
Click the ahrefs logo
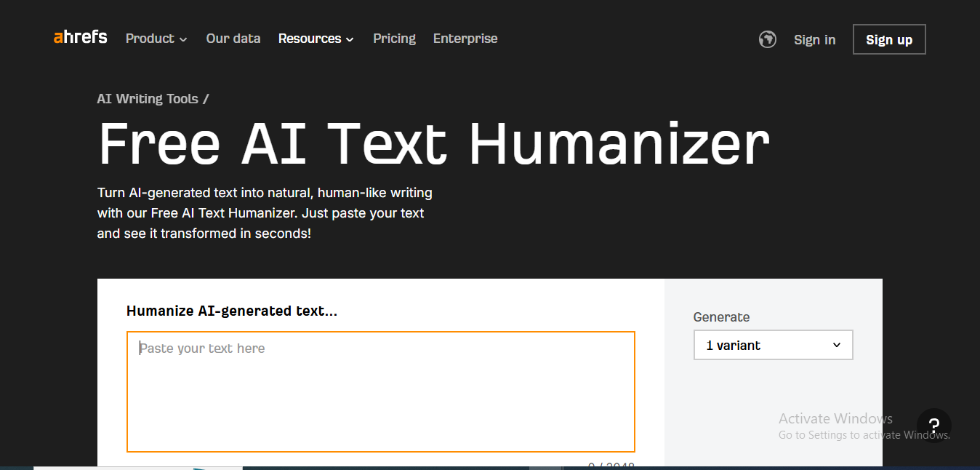pos(80,37)
